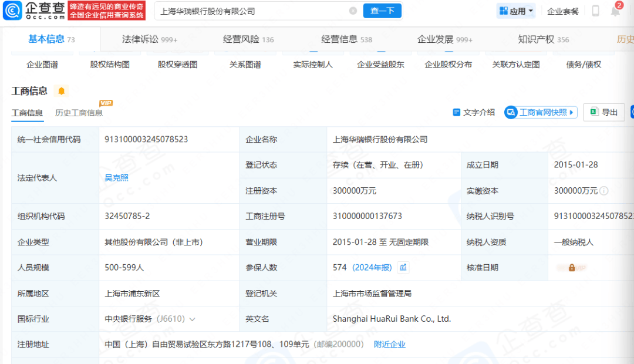Click the info icon next to 实缴资本 value
The width and height of the screenshot is (634, 364).
point(604,191)
